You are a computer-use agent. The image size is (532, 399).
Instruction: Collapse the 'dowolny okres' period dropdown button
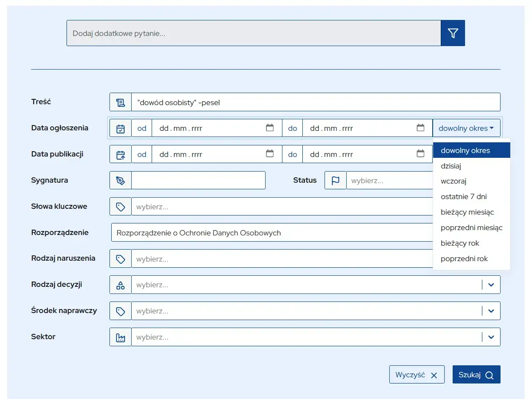466,128
